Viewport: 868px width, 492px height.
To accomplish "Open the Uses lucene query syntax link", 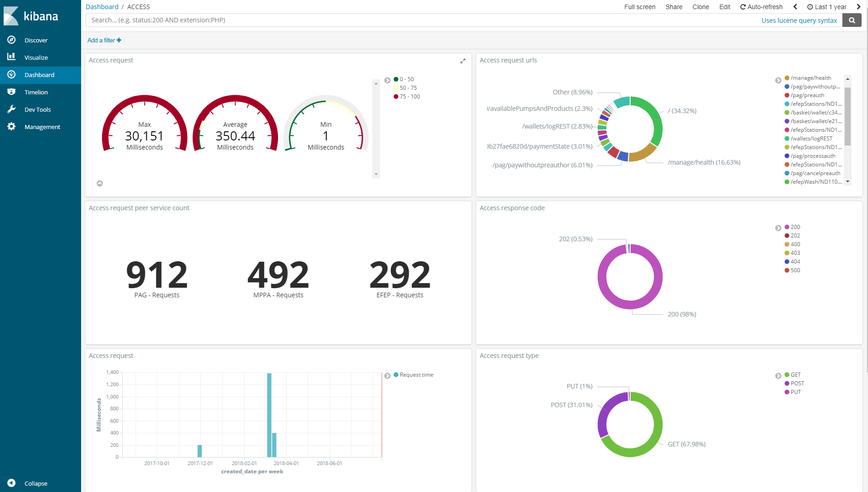I will tap(799, 21).
